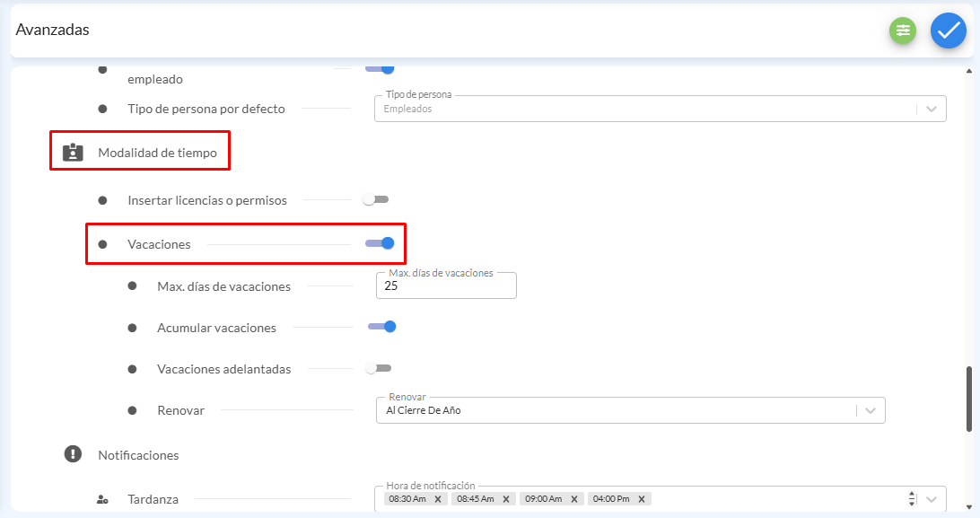Enable Insertar licencias o permisos toggle
Viewport: 980px width, 518px height.
[x=375, y=199]
